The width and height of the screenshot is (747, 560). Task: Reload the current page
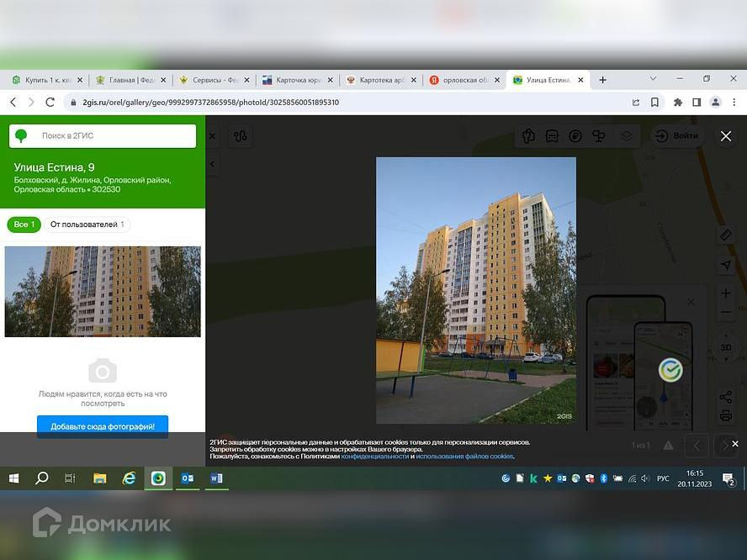(x=50, y=102)
